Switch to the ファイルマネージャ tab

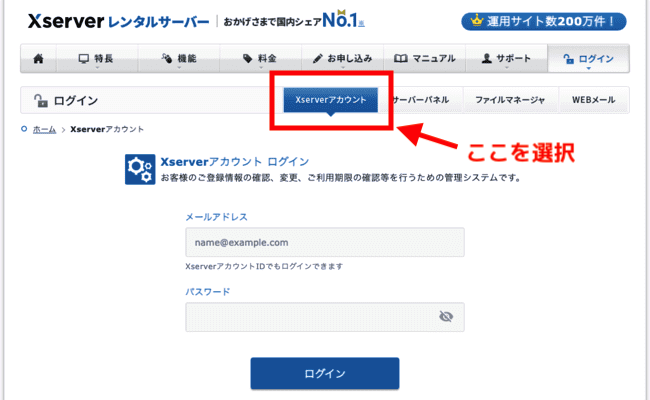pos(510,100)
